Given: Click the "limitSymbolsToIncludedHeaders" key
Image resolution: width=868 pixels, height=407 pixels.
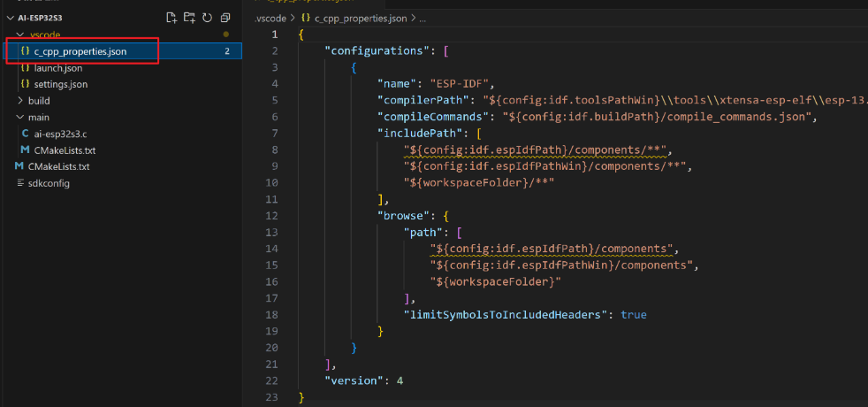Looking at the screenshot, I should click(506, 314).
